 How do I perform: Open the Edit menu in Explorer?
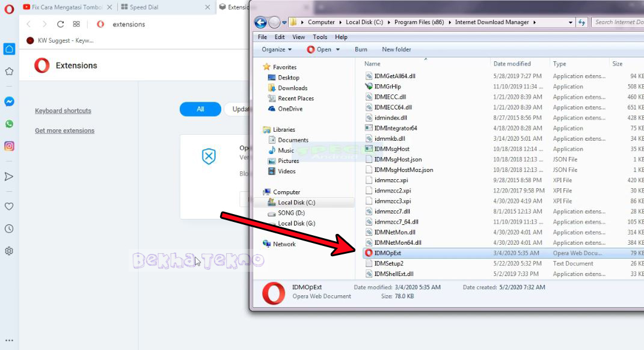click(280, 37)
